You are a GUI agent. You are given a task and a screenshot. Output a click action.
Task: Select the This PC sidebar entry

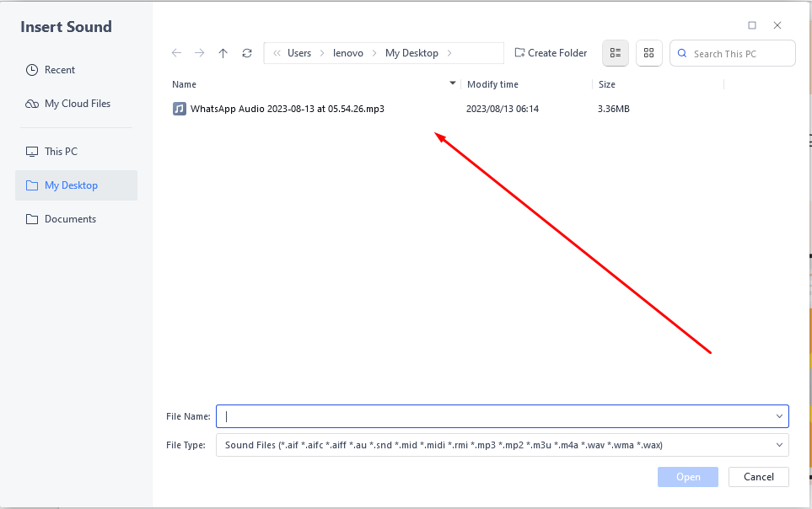[x=62, y=151]
